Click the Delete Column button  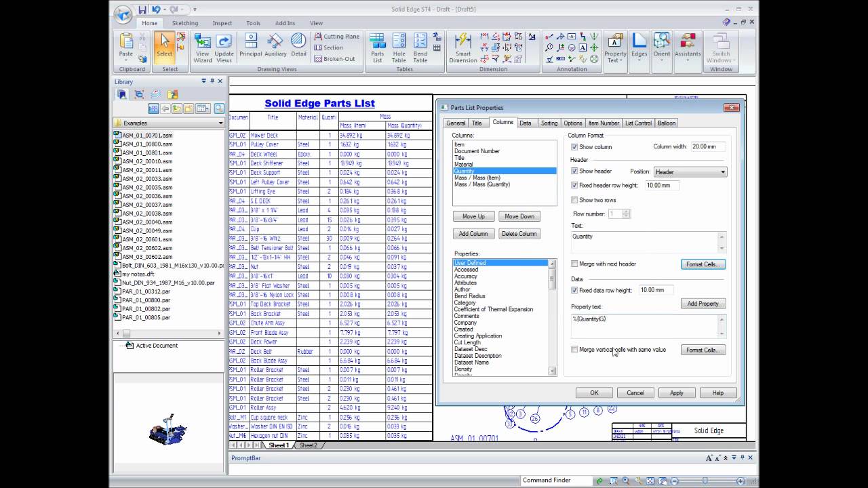tap(519, 234)
